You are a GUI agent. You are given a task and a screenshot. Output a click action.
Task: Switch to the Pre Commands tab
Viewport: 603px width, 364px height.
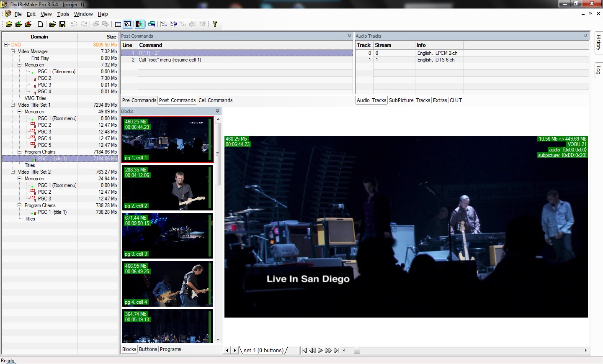(139, 100)
